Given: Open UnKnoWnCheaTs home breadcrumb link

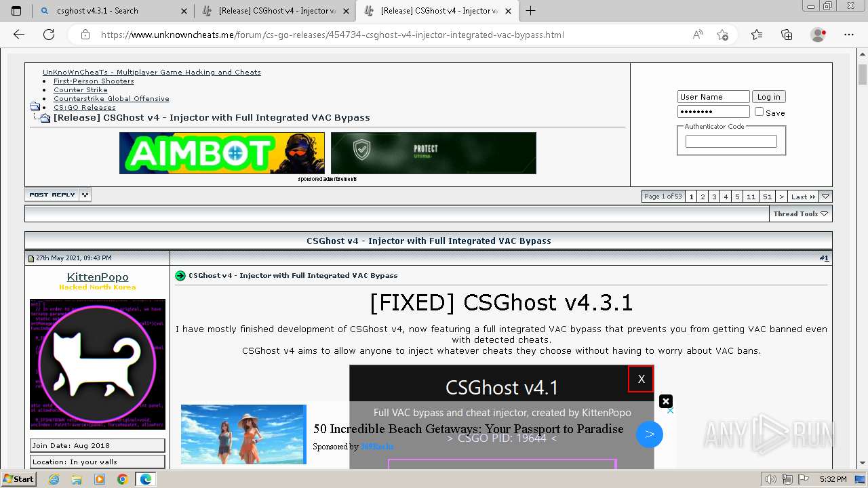Looking at the screenshot, I should [152, 72].
